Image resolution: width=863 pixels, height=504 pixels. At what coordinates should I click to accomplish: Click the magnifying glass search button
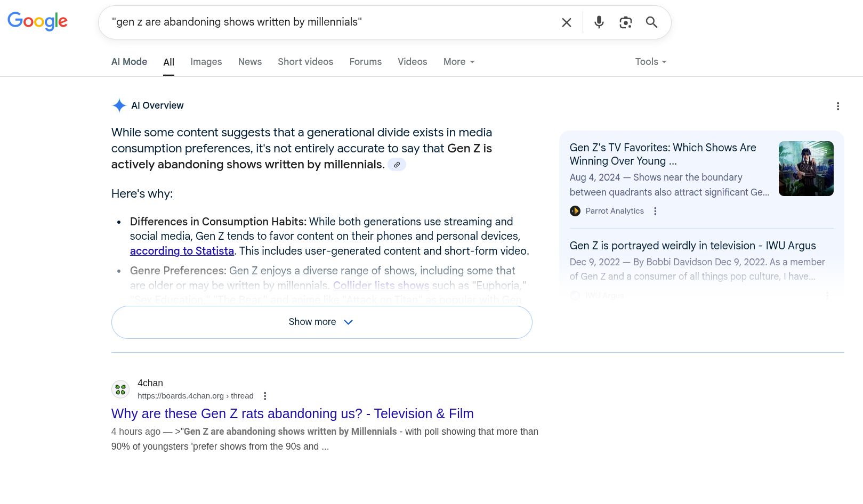651,22
